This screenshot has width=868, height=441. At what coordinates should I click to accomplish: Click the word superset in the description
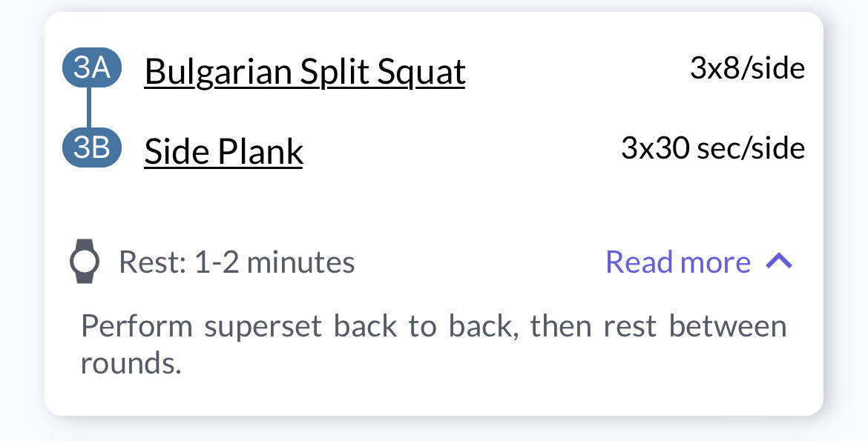pyautogui.click(x=263, y=328)
